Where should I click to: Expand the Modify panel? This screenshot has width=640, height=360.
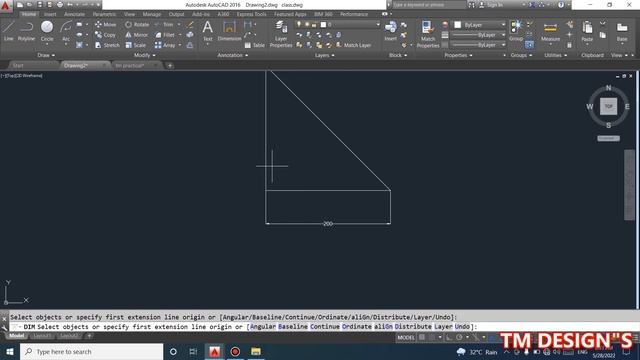144,55
